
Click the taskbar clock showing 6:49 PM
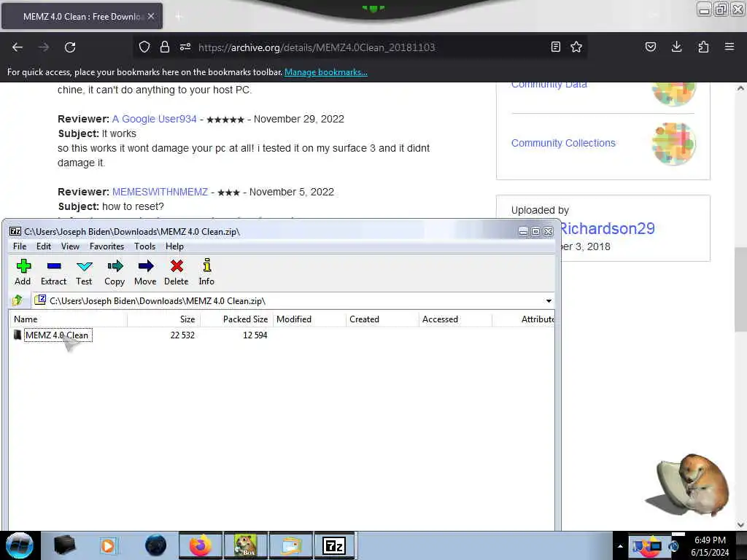(x=710, y=546)
